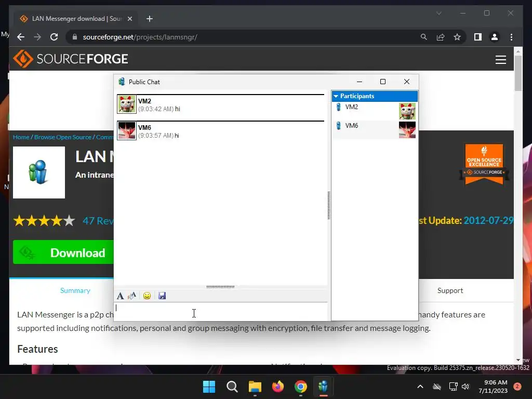Close the LAN Messenger download tab
Image resolution: width=532 pixels, height=399 pixels.
tap(129, 19)
